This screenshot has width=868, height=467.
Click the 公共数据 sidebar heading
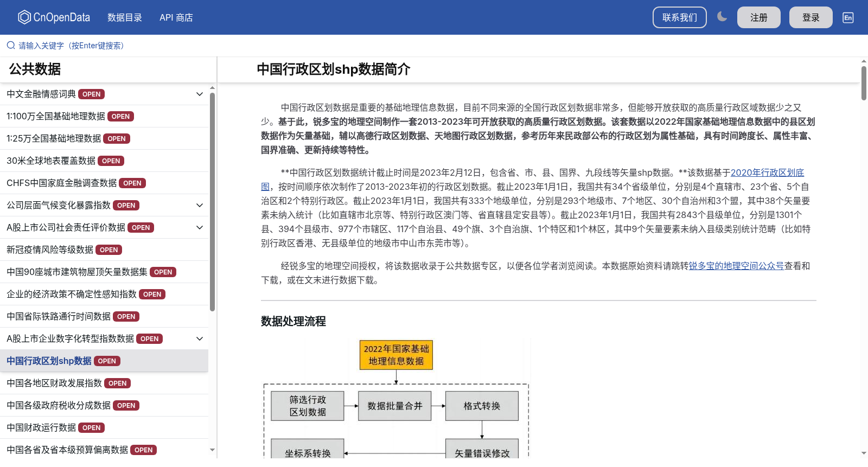[35, 69]
